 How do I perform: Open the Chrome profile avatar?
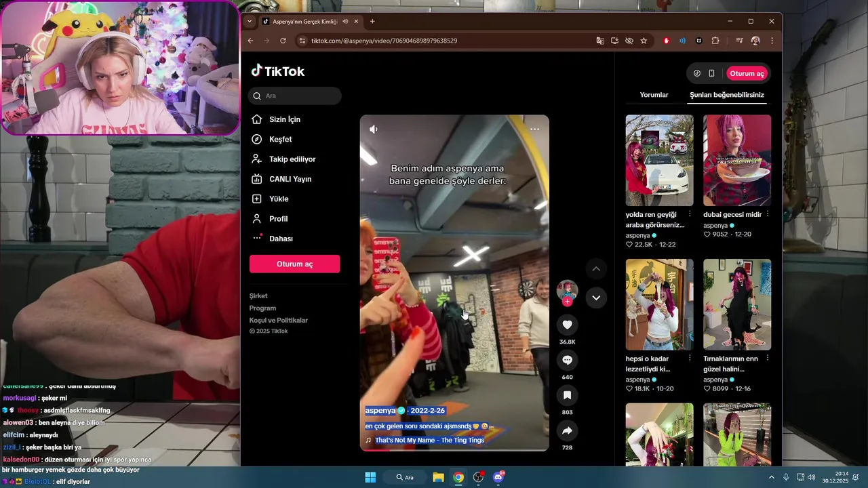click(x=755, y=41)
